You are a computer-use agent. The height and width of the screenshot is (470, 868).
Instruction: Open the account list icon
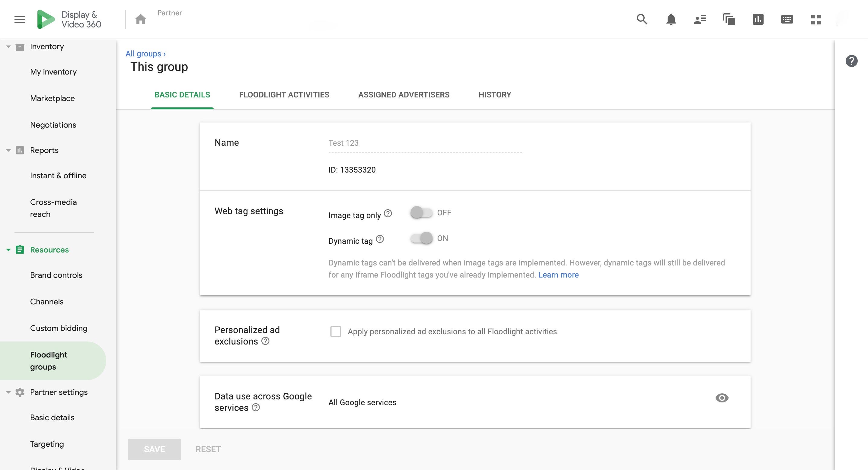[x=700, y=19]
